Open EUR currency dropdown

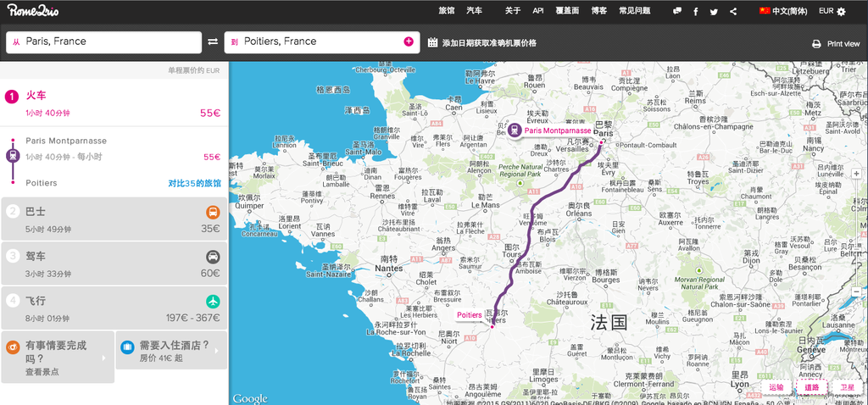(x=826, y=11)
